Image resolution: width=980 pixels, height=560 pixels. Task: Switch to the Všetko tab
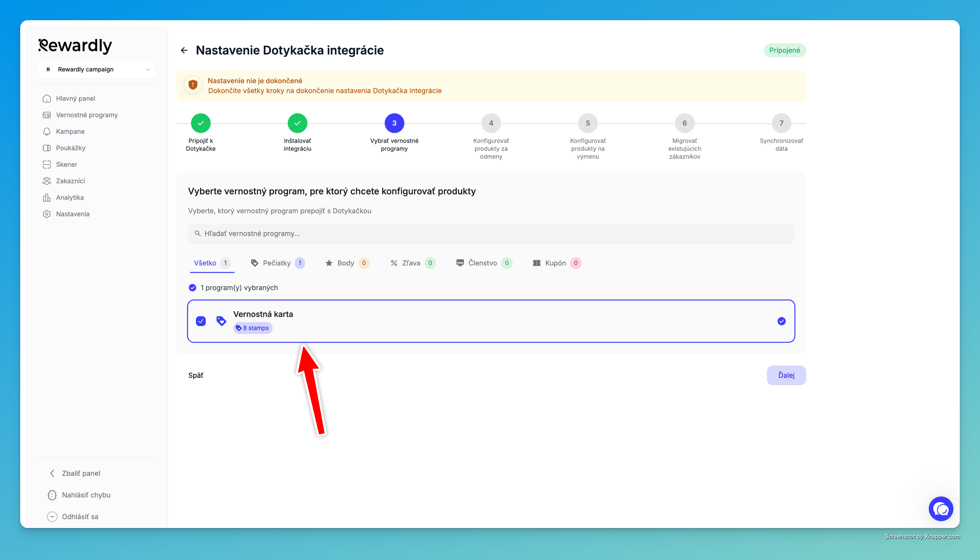click(x=212, y=264)
